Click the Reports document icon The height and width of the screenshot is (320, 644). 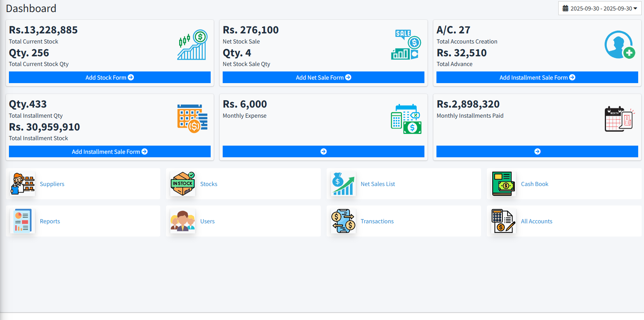23,221
